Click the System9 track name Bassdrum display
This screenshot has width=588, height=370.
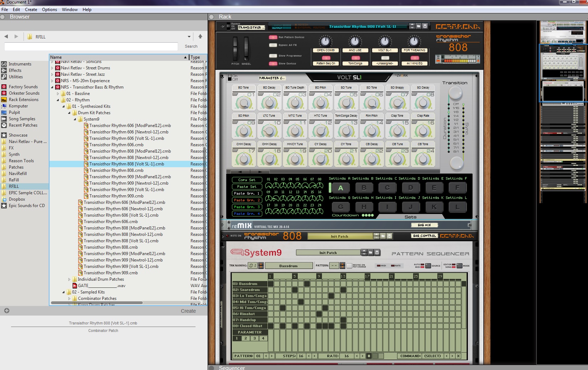click(288, 266)
